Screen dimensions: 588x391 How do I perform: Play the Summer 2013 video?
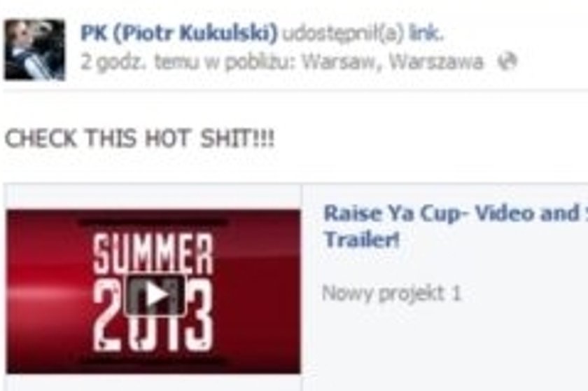(x=155, y=295)
